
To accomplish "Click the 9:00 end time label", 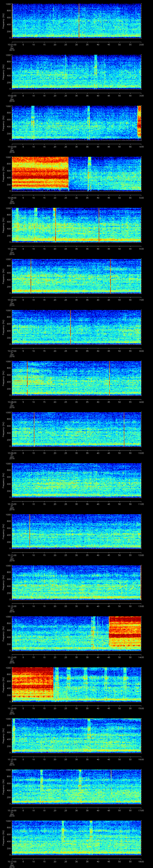I will coord(141,402).
